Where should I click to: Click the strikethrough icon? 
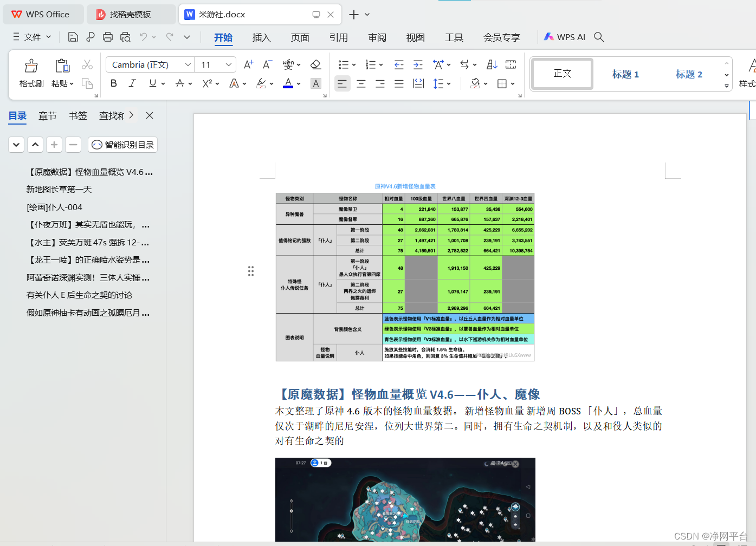point(180,83)
